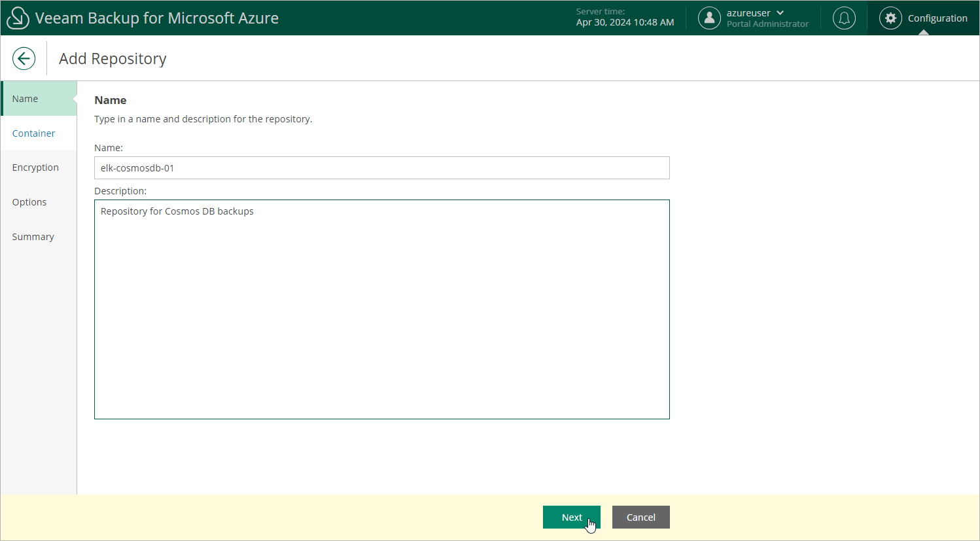Open the azureuser profile avatar icon
Image resolution: width=980 pixels, height=541 pixels.
pos(709,18)
